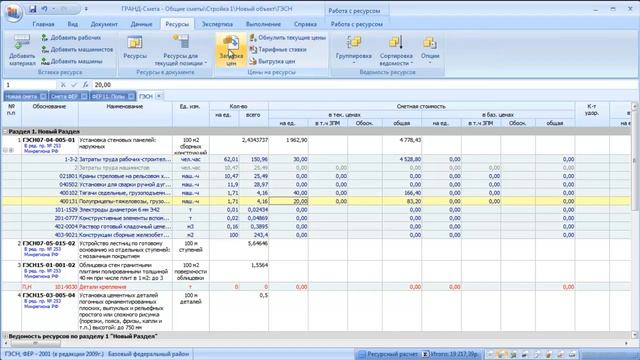Click the highlighted view icon in status bar
Screen dimensions: 640x360
pos(502,354)
